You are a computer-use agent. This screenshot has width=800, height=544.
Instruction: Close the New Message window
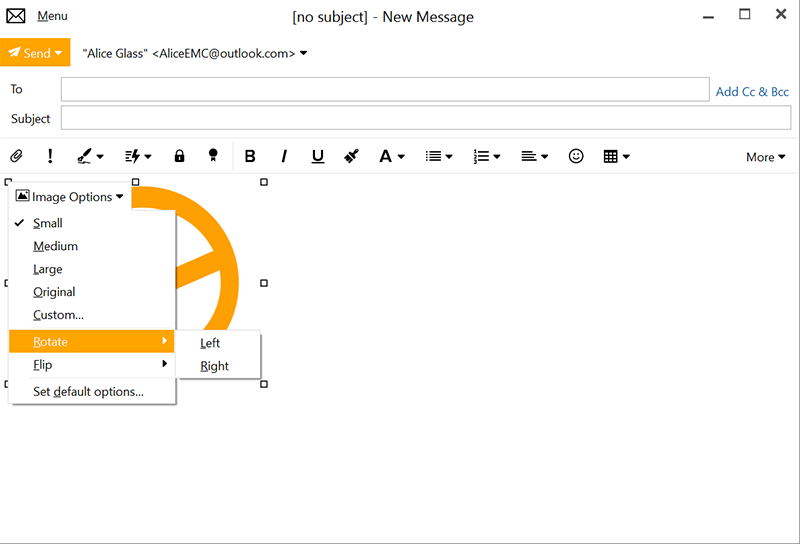[781, 14]
